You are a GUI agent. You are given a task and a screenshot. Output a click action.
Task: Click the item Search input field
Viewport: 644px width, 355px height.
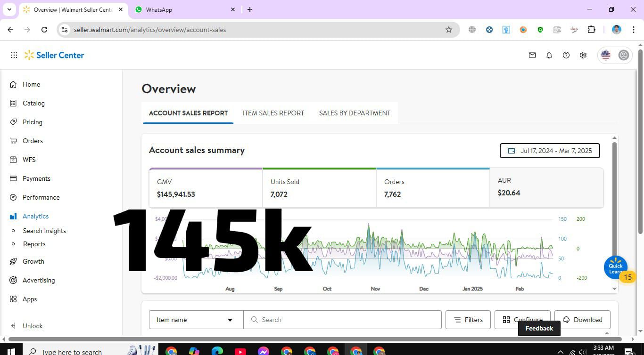pyautogui.click(x=342, y=320)
